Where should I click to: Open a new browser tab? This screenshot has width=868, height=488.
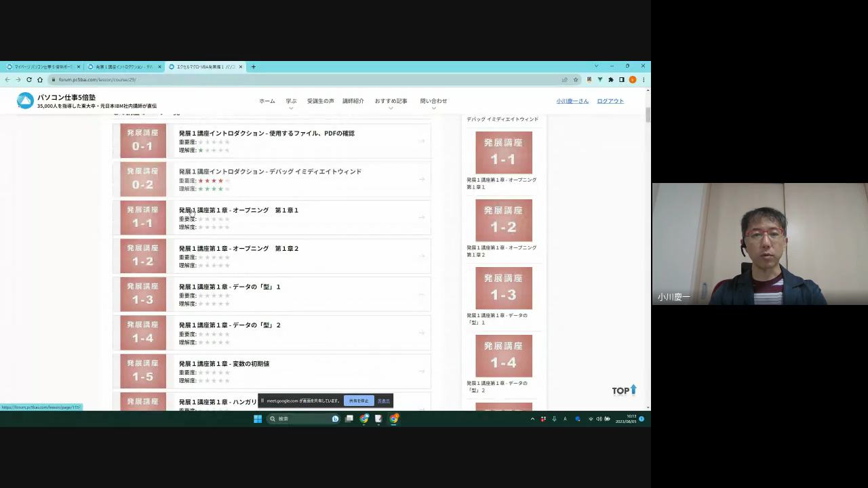click(254, 66)
